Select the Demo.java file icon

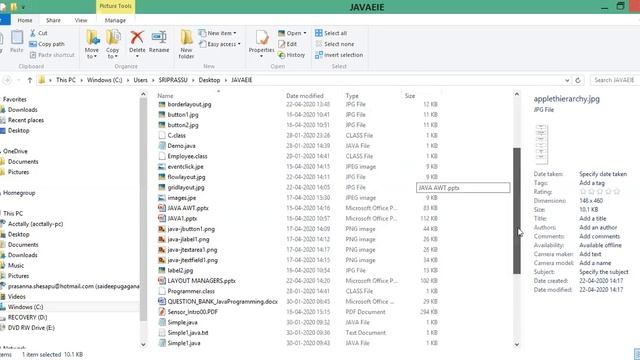(x=162, y=146)
